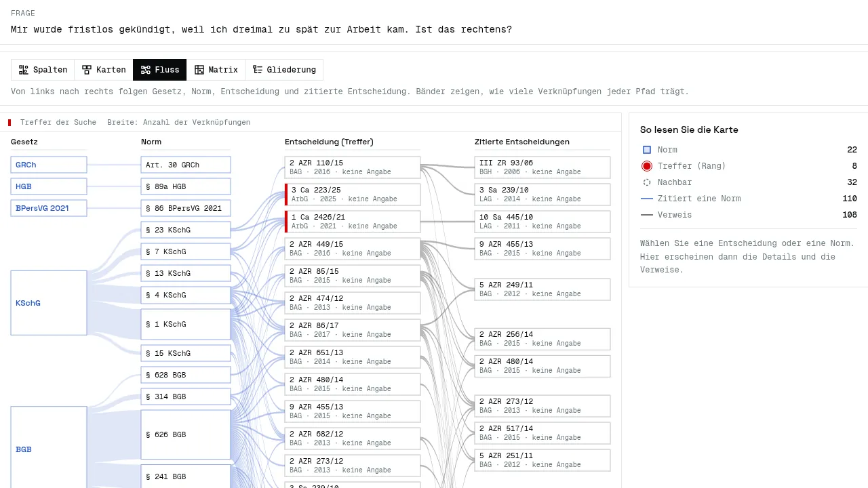Select decision 3 Ca 223/25 ArbG 2025
Image resolution: width=868 pixels, height=488 pixels.
click(353, 195)
